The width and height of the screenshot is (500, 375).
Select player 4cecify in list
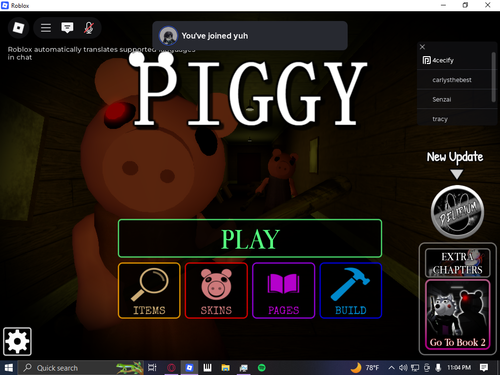[x=454, y=60]
